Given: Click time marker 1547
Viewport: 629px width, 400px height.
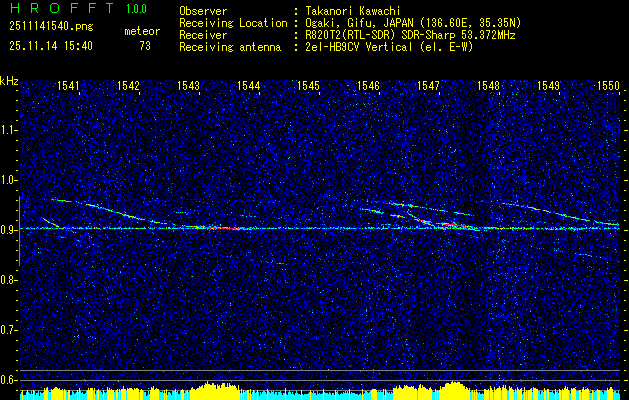Looking at the screenshot, I should pos(428,85).
